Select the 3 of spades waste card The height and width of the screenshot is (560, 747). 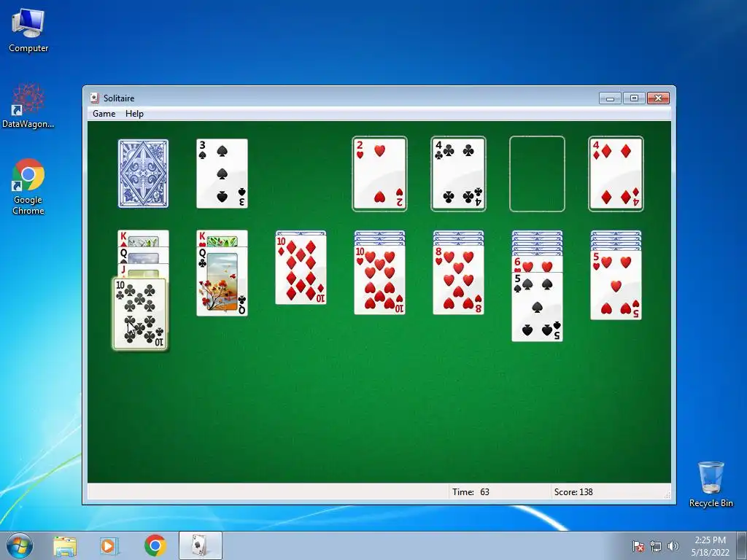pyautogui.click(x=222, y=174)
